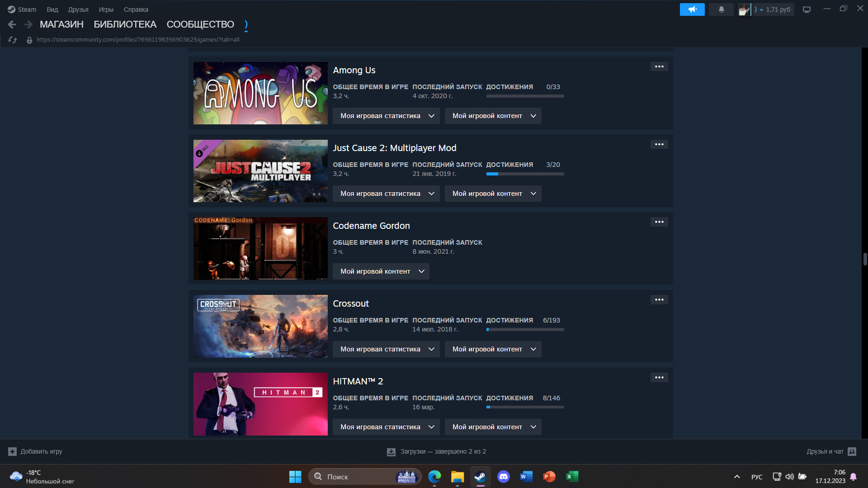Screen dimensions: 868x488
Task: Open the Crossout title link
Action: pyautogui.click(x=351, y=303)
